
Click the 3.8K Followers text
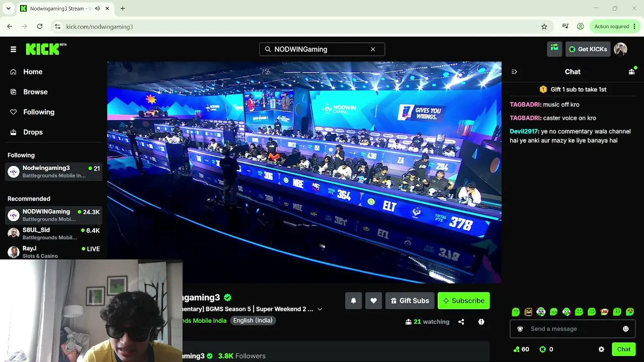(x=242, y=356)
